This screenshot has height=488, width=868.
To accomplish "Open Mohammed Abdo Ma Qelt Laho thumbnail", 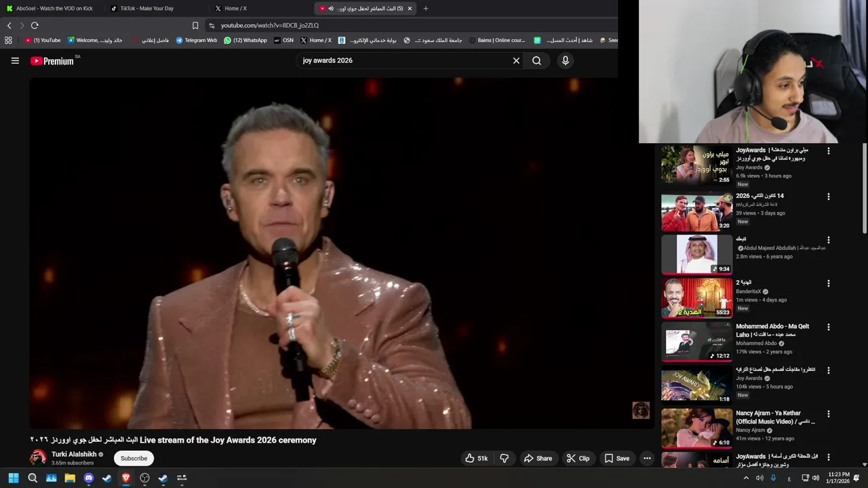I will tap(696, 341).
